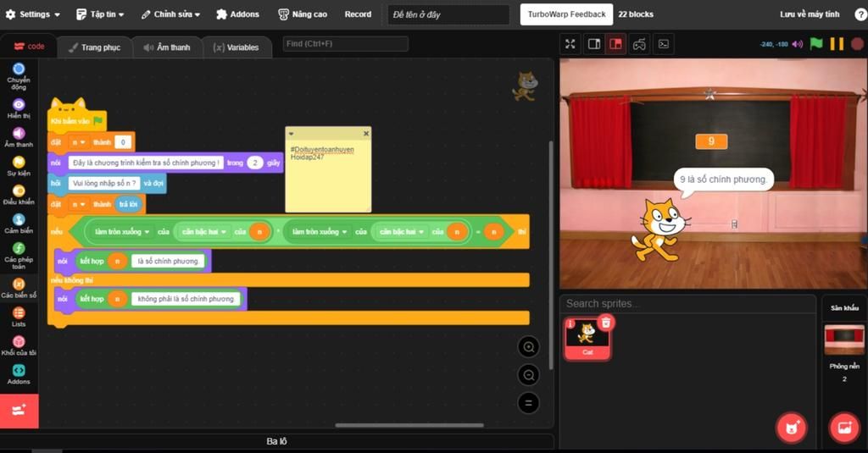Delete the Cat sprite with trash icon
Screen dimensions: 868x453
606,322
